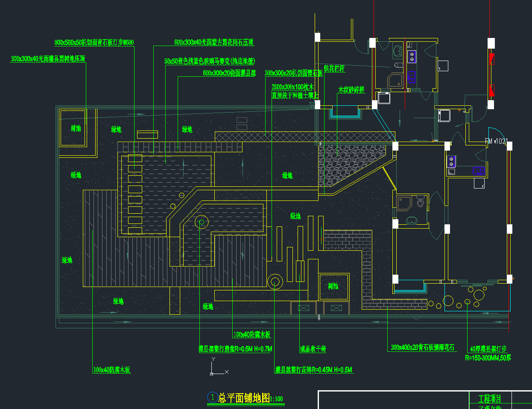Select the 200x400x20青石板镶雨花石 annotation
The height and width of the screenshot is (409, 532).
tap(423, 348)
